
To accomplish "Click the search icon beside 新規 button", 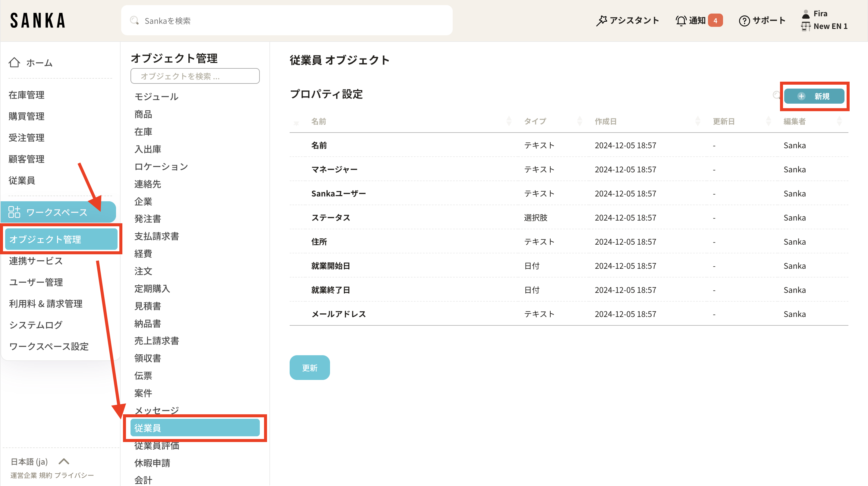I will [x=776, y=95].
